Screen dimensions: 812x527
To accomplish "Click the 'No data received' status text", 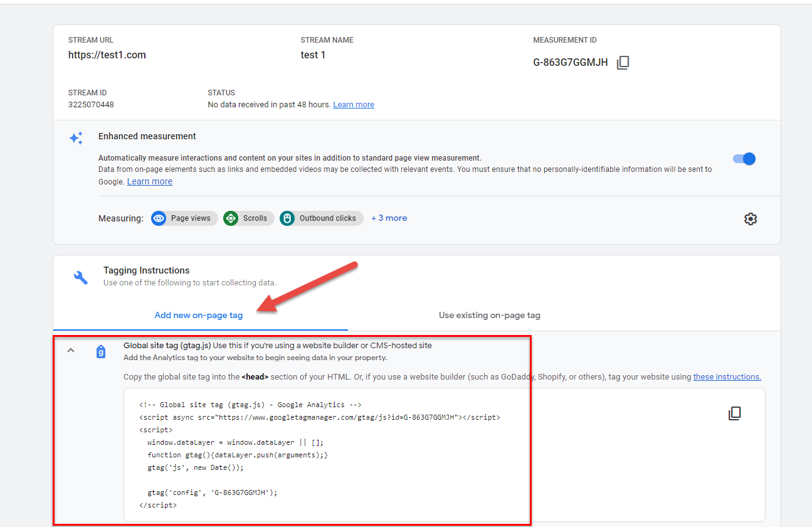I will (269, 105).
